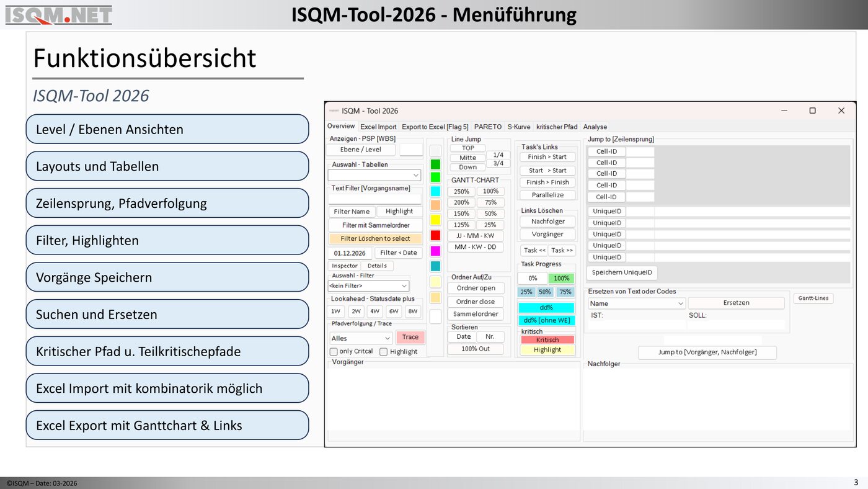
Task: Click the Parallelize button
Action: (x=547, y=194)
